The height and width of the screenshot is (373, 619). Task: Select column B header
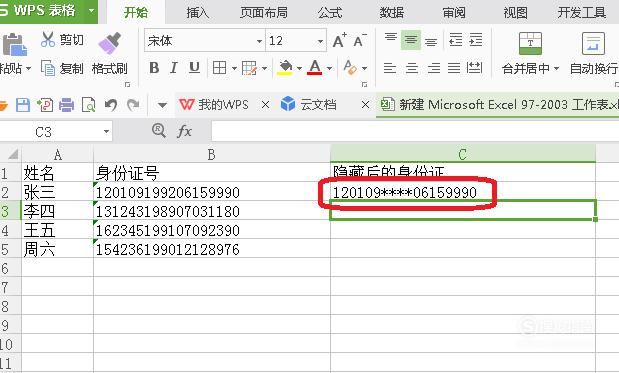tap(212, 154)
